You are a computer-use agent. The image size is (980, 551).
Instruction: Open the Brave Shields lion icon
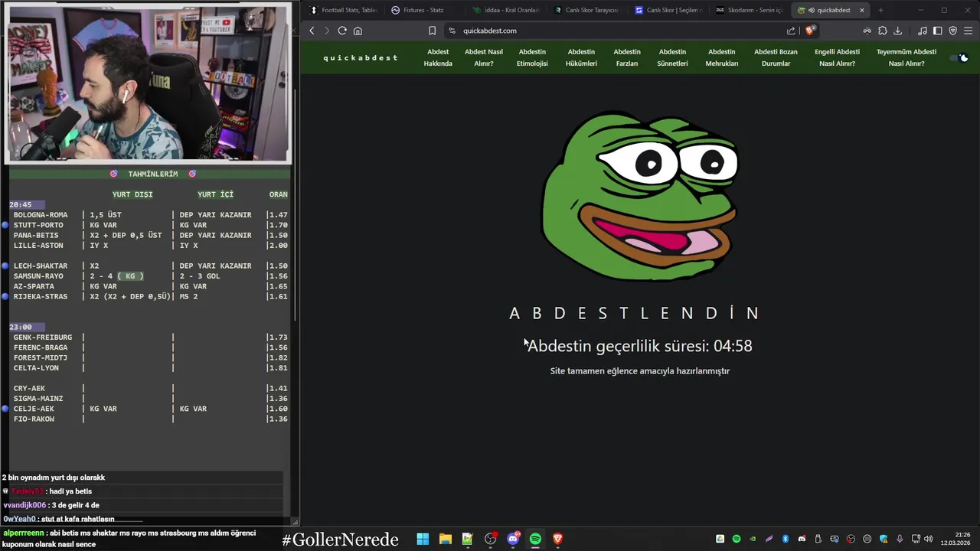(810, 31)
